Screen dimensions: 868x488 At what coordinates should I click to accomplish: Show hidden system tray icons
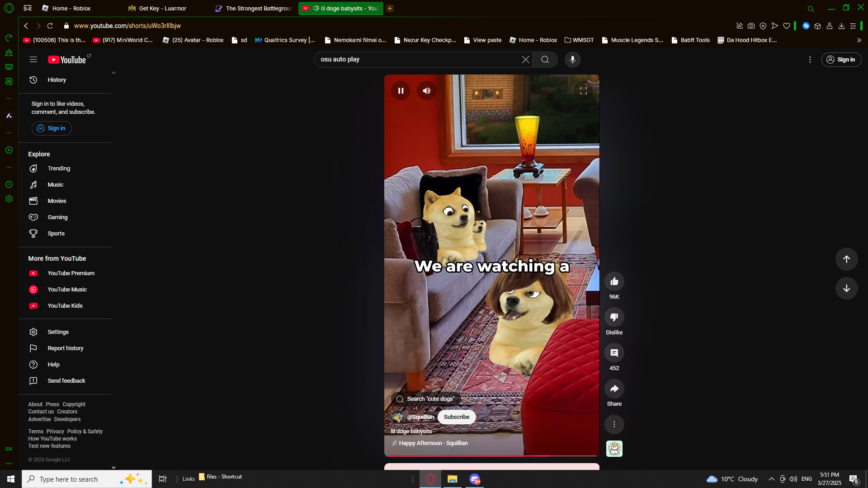772,479
